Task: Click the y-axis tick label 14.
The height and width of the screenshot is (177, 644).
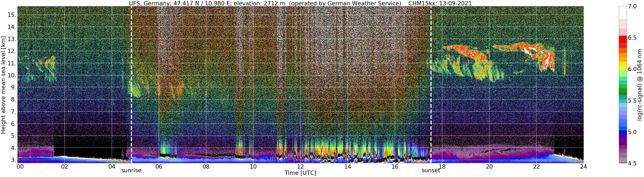Action: pyautogui.click(x=12, y=27)
